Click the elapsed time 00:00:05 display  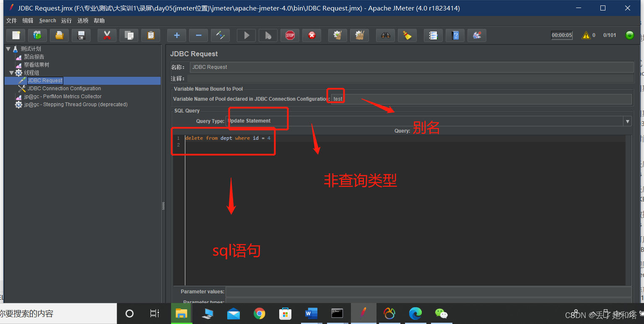coord(562,35)
